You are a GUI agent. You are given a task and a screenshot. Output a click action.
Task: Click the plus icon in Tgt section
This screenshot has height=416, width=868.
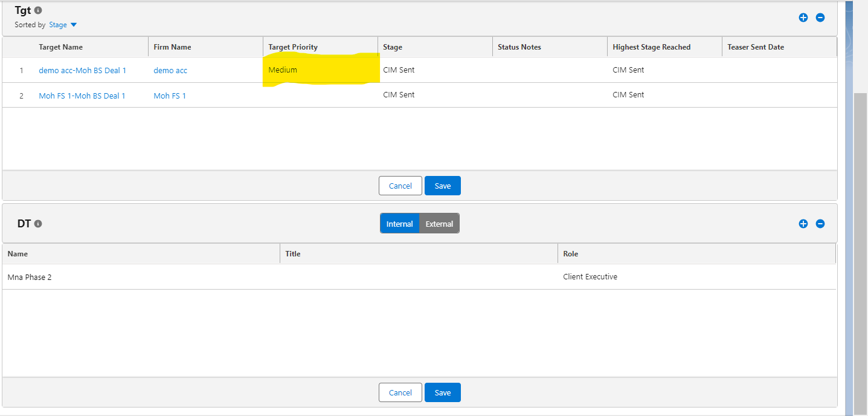[803, 18]
